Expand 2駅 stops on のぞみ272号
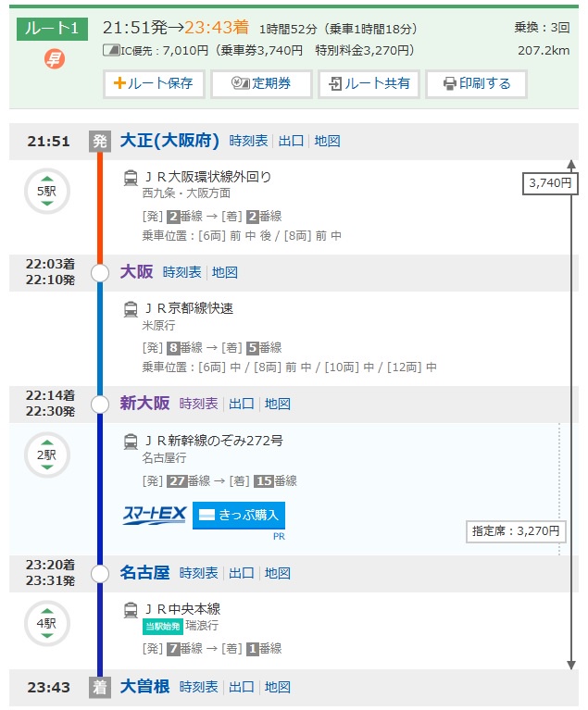The height and width of the screenshot is (710, 588). [47, 455]
